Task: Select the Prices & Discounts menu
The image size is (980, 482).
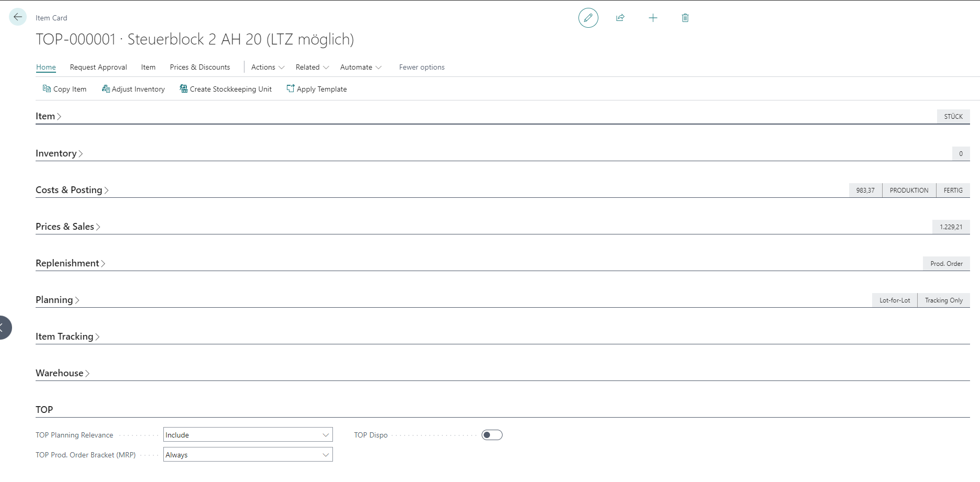Action: (x=199, y=67)
